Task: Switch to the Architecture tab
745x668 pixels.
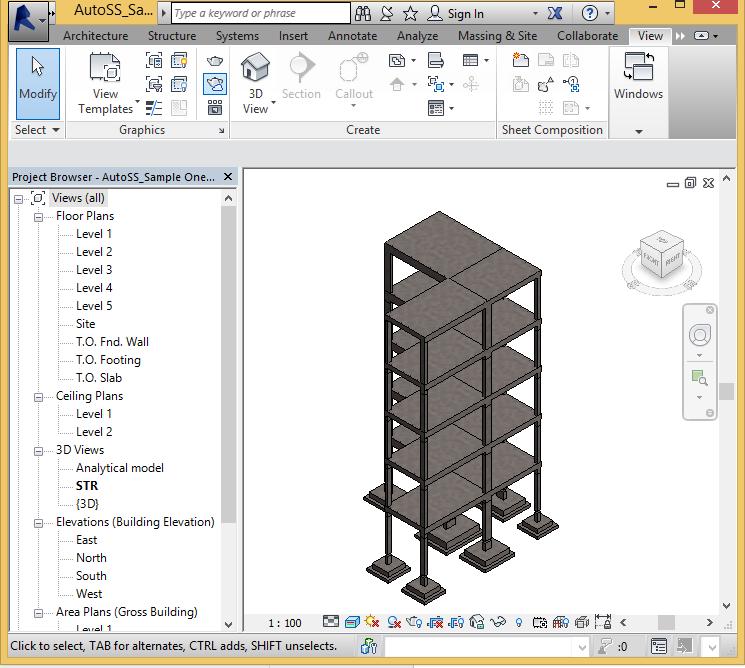Action: click(96, 36)
